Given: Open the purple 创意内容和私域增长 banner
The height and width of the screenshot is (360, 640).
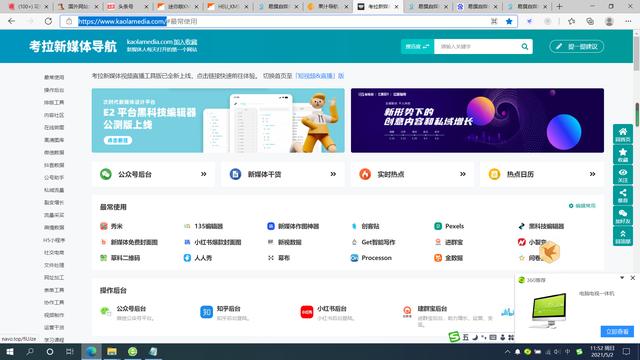Looking at the screenshot, I should (477, 120).
